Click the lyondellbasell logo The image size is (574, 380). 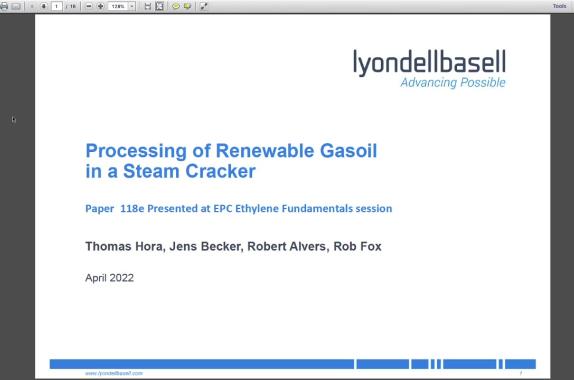[x=429, y=69]
